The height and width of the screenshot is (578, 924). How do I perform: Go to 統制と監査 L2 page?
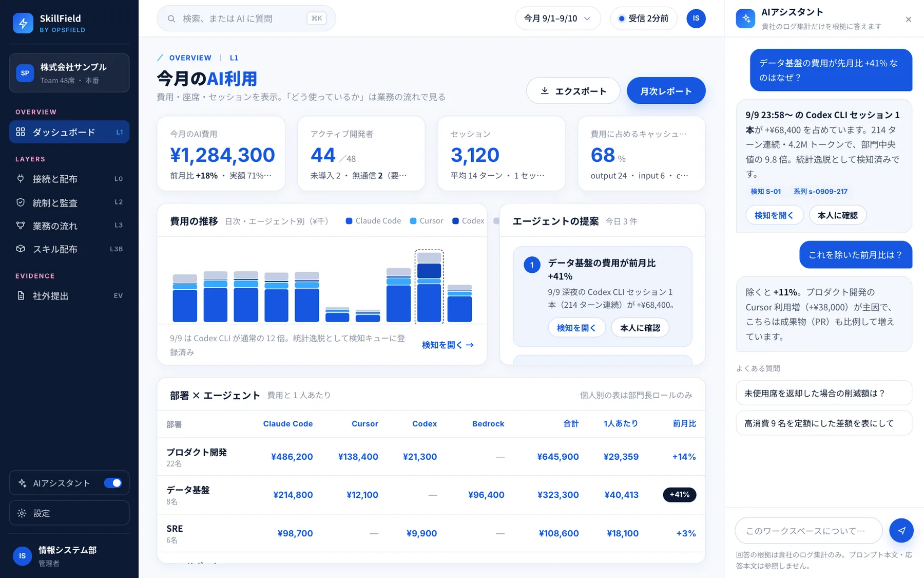pos(69,202)
